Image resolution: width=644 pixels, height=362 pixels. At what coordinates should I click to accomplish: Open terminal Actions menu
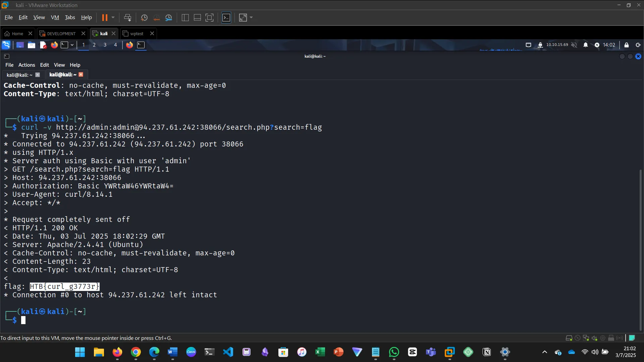[x=26, y=65]
